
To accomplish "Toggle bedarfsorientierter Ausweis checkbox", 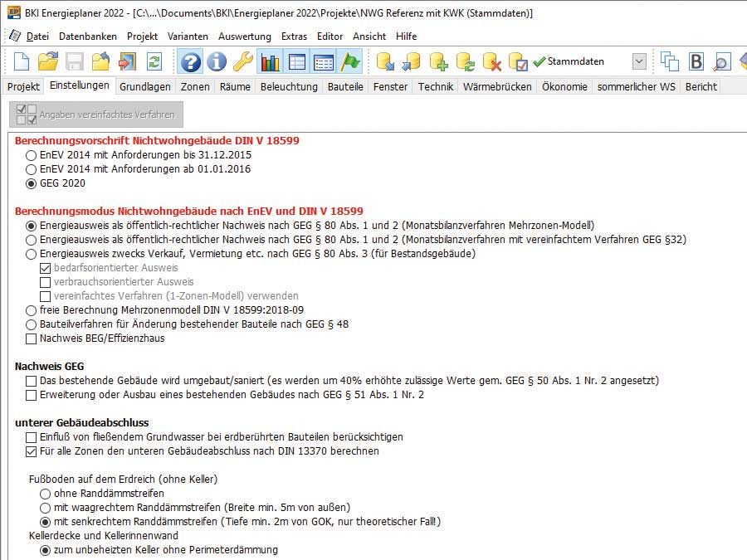I will click(46, 268).
